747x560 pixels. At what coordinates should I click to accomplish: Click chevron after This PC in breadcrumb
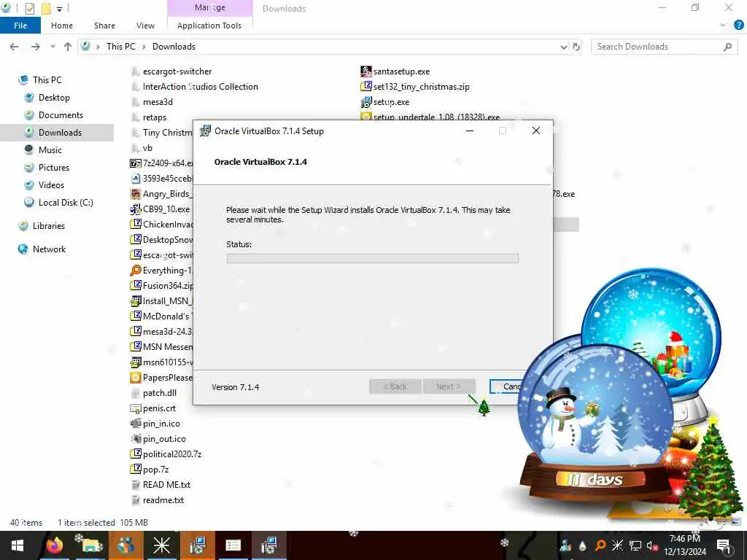[x=144, y=47]
